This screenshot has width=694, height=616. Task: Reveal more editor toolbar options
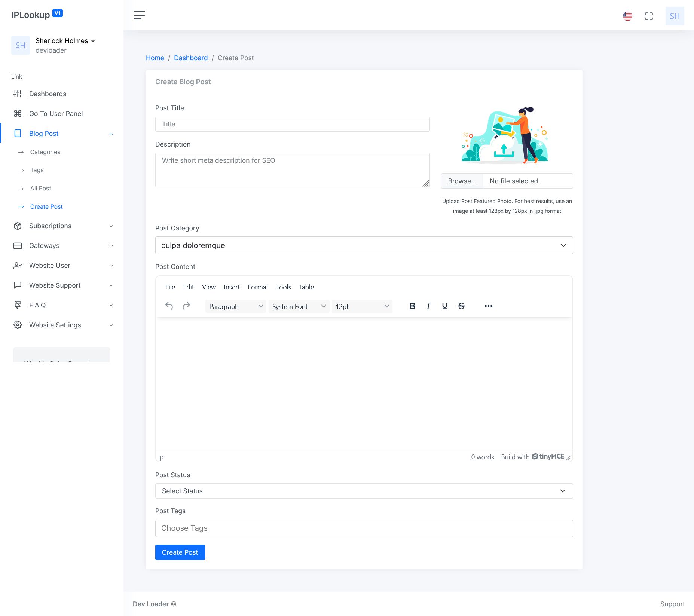point(488,306)
